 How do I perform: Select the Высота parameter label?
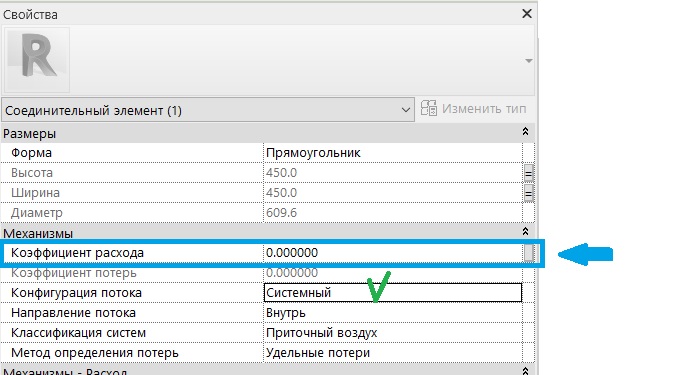point(32,173)
